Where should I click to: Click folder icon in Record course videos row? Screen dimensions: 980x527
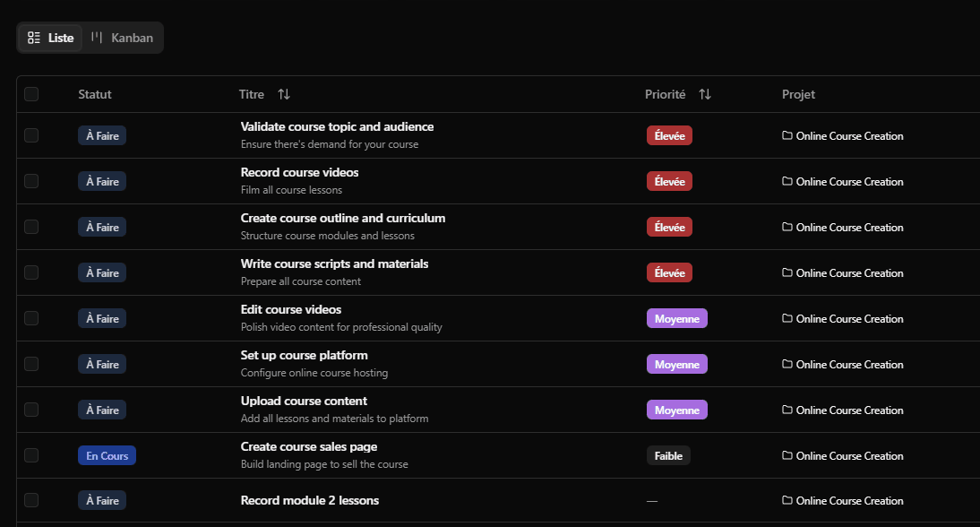pyautogui.click(x=787, y=182)
